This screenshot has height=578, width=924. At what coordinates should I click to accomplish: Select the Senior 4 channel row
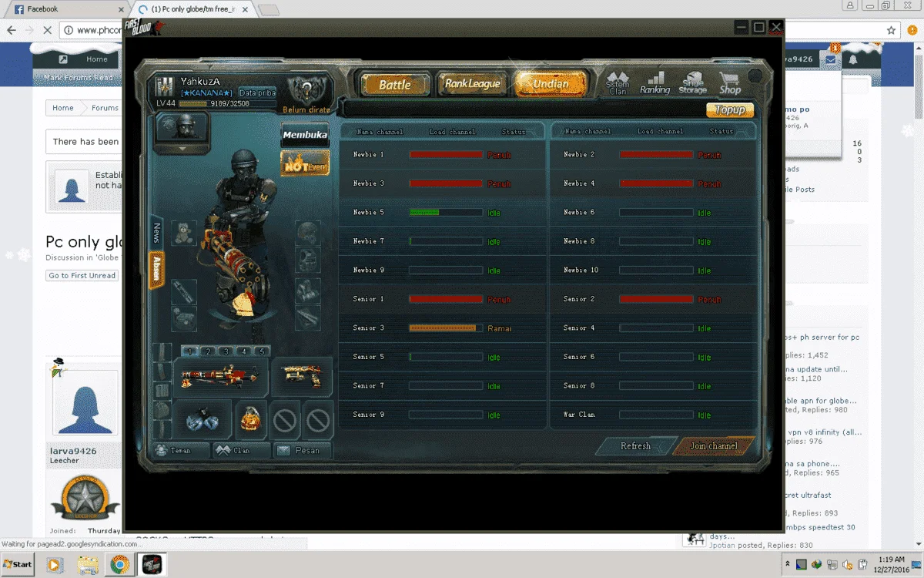[653, 328]
